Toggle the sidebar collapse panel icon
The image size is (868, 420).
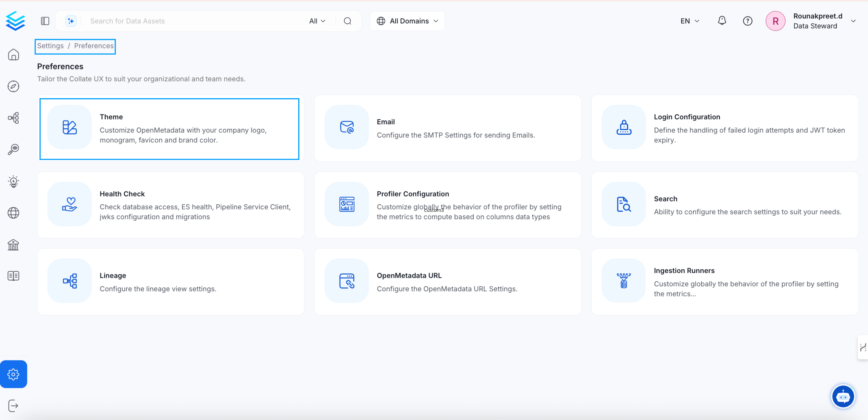(45, 21)
